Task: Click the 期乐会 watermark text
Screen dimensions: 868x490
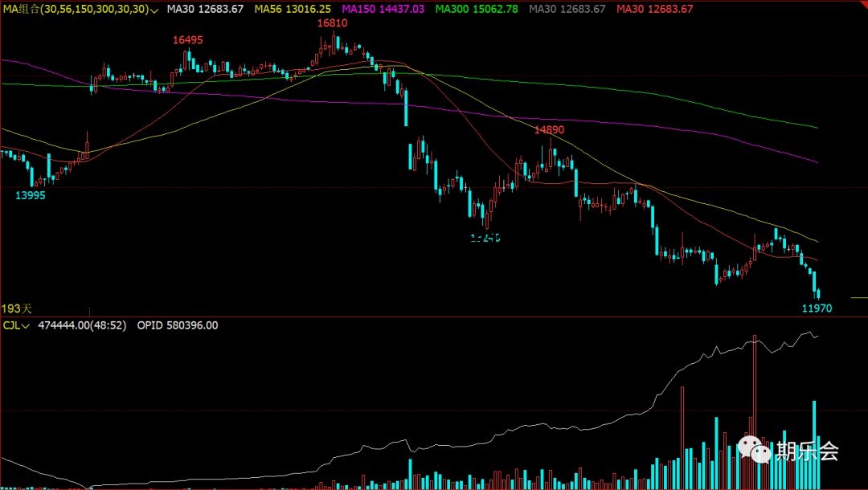Action: coord(806,451)
